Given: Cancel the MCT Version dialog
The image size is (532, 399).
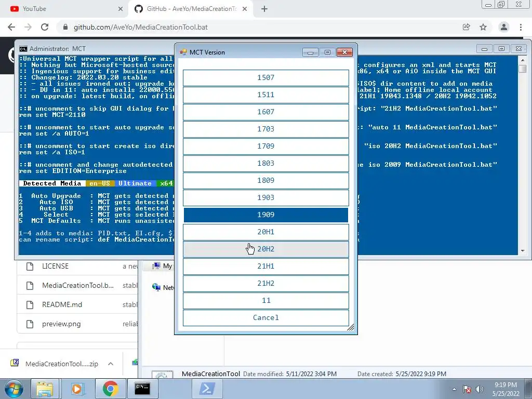Looking at the screenshot, I should pos(265,317).
